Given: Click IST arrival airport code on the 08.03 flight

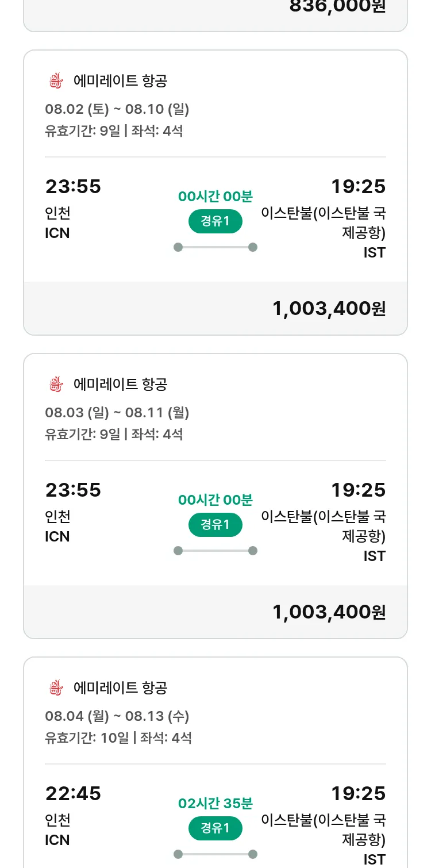Looking at the screenshot, I should tap(374, 556).
